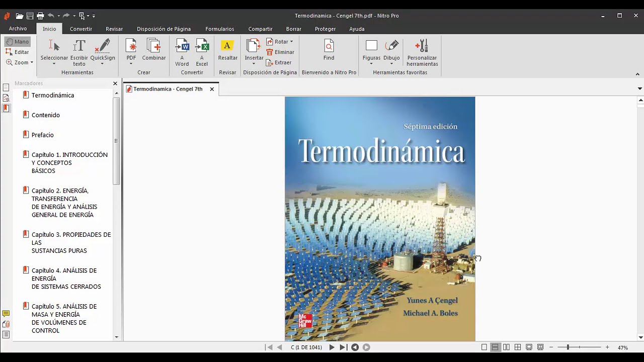Switch to the Inicio ribbon tab
Image resolution: width=644 pixels, height=362 pixels.
(49, 29)
